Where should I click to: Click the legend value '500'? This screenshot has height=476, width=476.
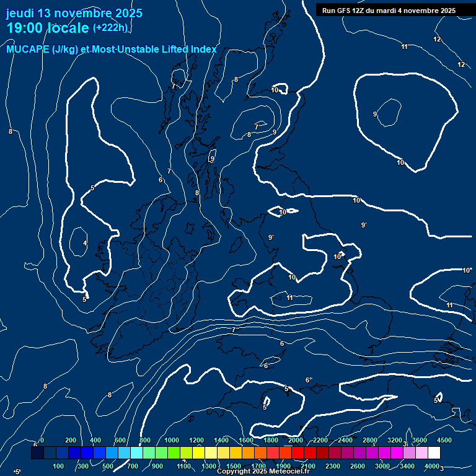coord(107,466)
